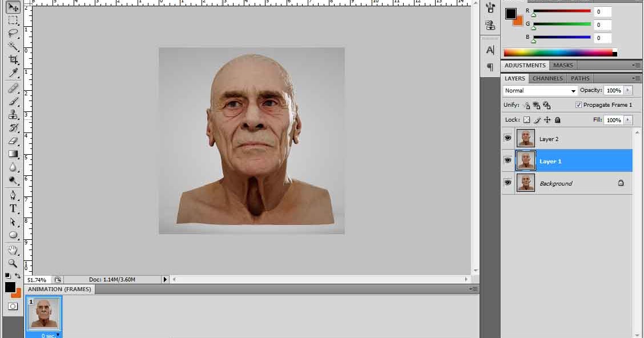This screenshot has height=338, width=644.
Task: Swap foreground and background colors icon
Action: (18, 276)
